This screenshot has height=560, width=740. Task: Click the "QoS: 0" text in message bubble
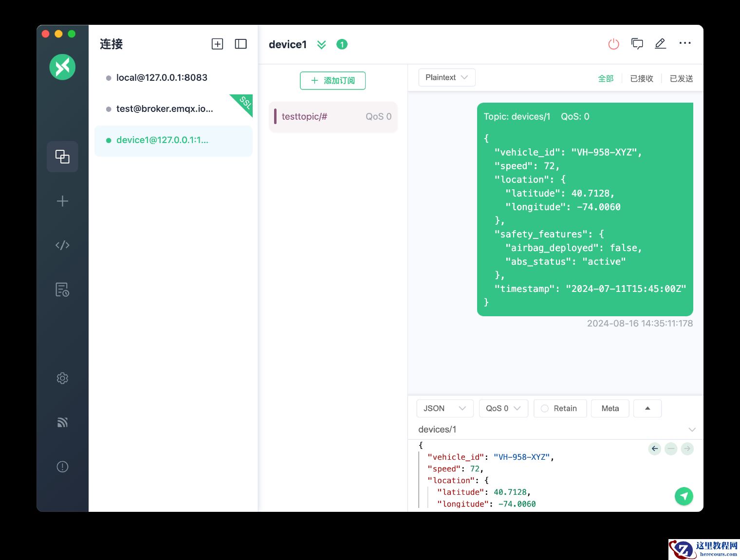(575, 117)
